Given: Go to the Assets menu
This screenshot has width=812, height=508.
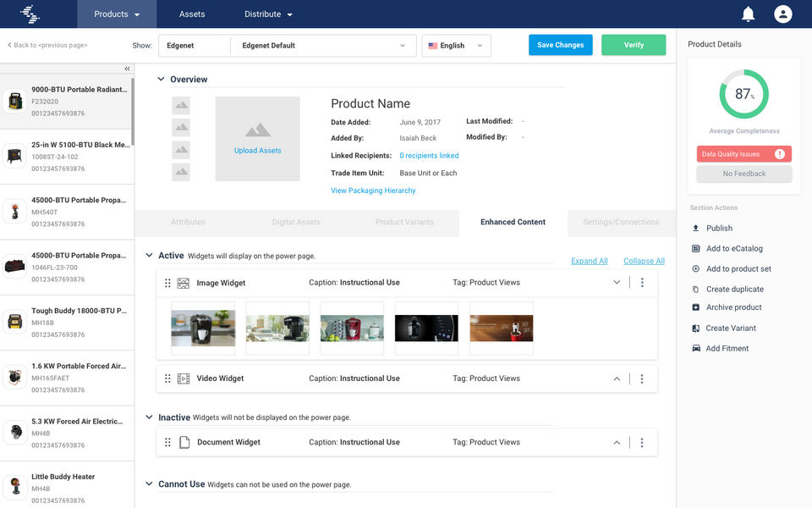Looking at the screenshot, I should tap(192, 14).
